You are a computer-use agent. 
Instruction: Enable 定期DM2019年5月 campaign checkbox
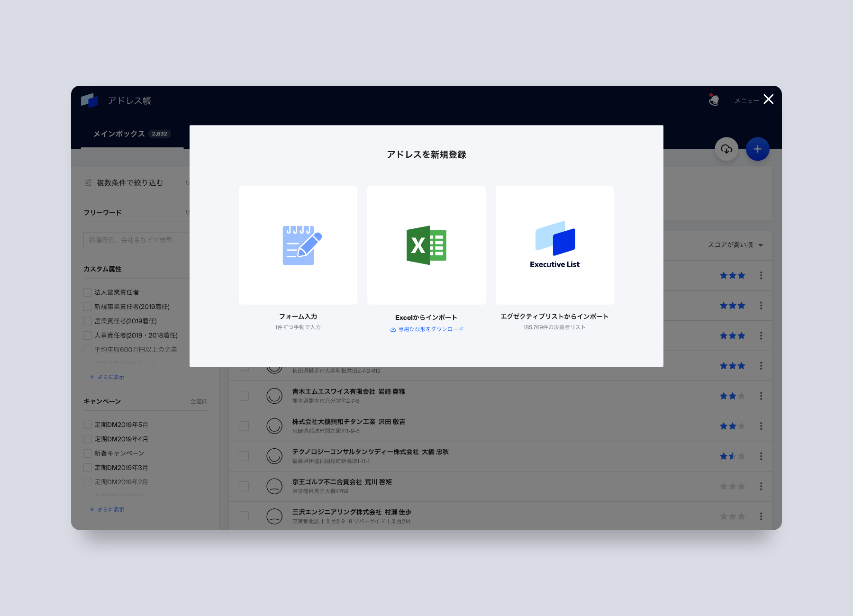[88, 425]
